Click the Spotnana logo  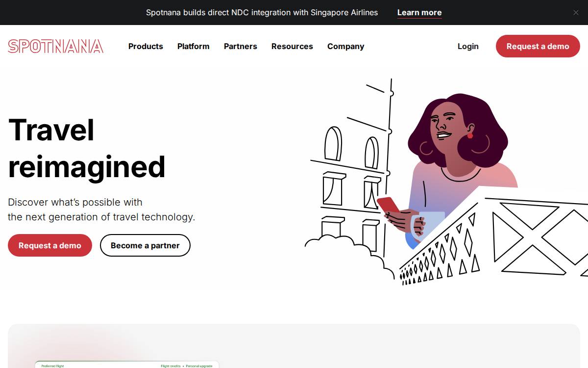click(55, 46)
